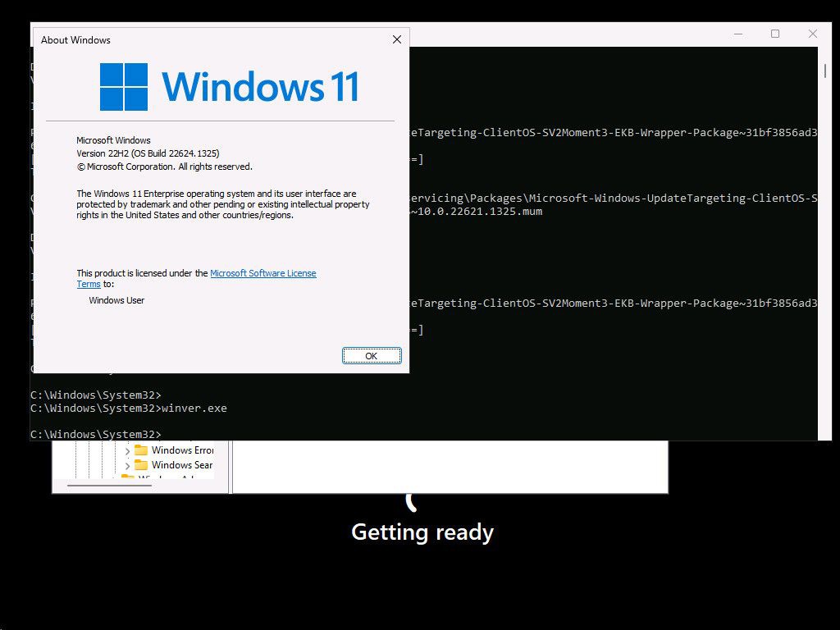Close the command prompt window

pyautogui.click(x=813, y=34)
